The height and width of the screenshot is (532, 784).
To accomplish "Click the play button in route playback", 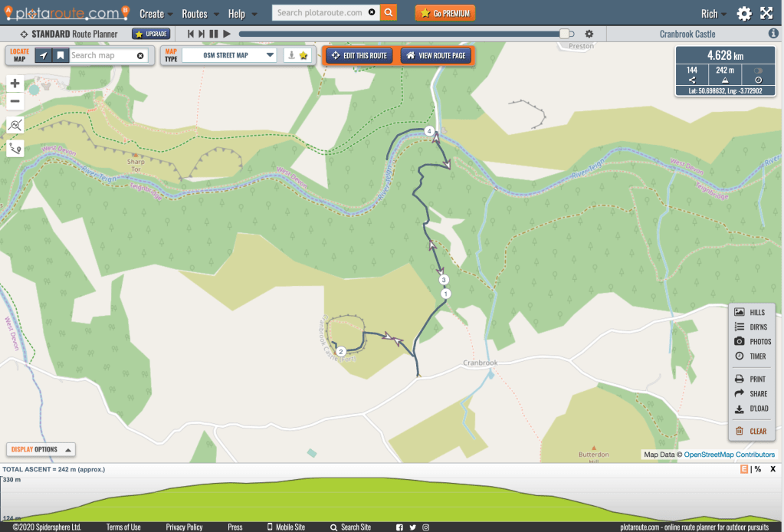I will click(x=227, y=34).
